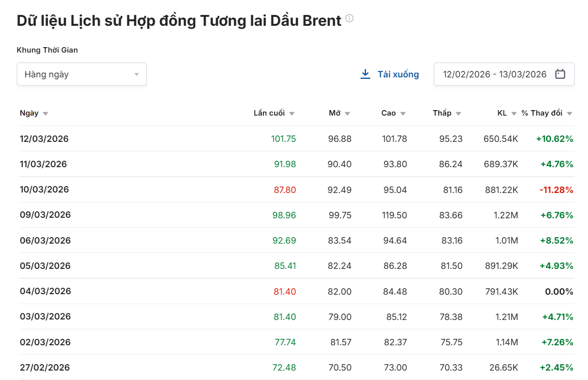The image size is (588, 380).
Task: Click sort arrow beside % Thay đổi
Action: pos(570,114)
